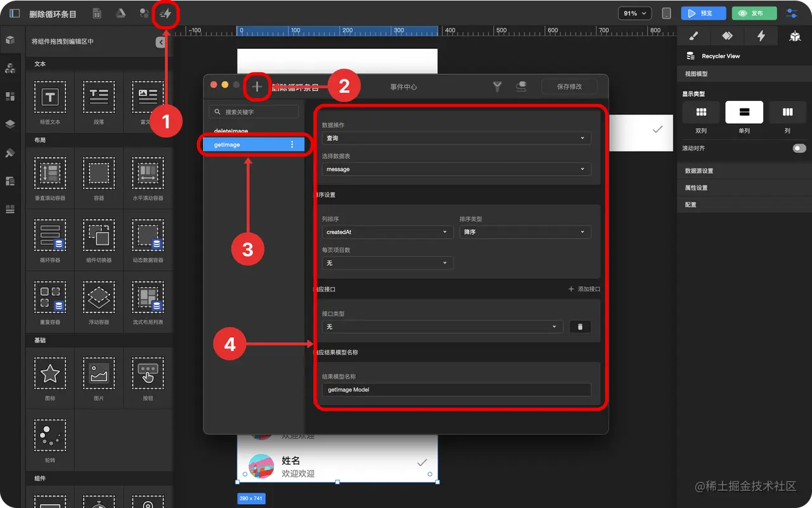Click the triangle drive icon in top toolbar

pos(121,13)
